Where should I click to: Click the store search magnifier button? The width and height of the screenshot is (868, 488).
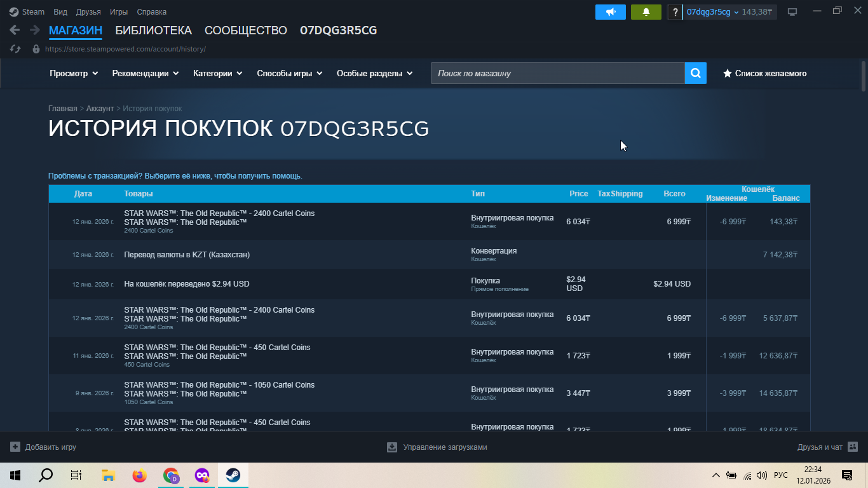click(x=696, y=73)
